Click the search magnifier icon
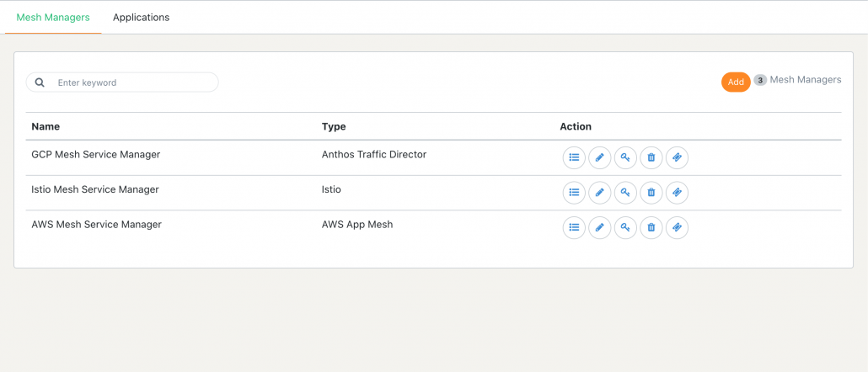The image size is (868, 372). click(40, 82)
